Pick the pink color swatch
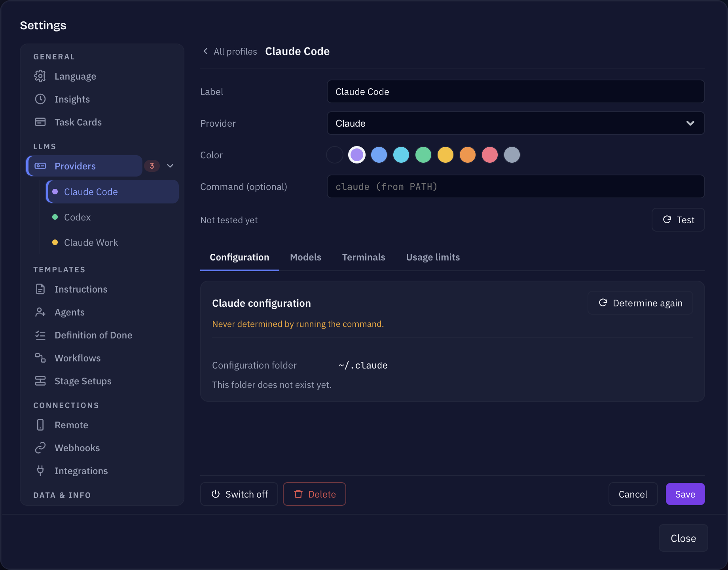The height and width of the screenshot is (570, 728). [490, 155]
